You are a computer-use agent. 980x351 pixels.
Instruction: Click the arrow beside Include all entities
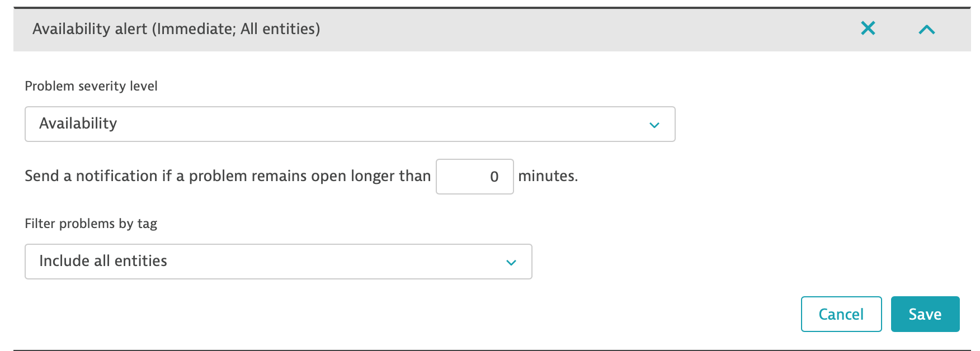[x=511, y=262]
